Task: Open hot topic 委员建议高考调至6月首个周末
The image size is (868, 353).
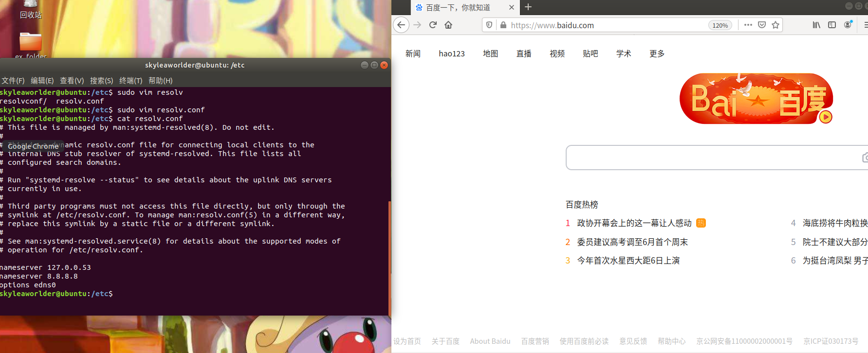Action: pos(632,242)
